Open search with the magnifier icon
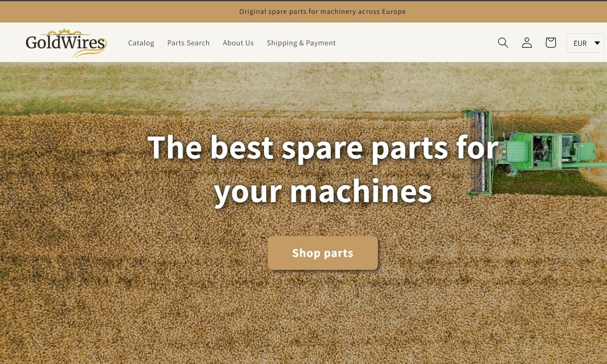Screen dimensions: 607x364 pos(503,43)
